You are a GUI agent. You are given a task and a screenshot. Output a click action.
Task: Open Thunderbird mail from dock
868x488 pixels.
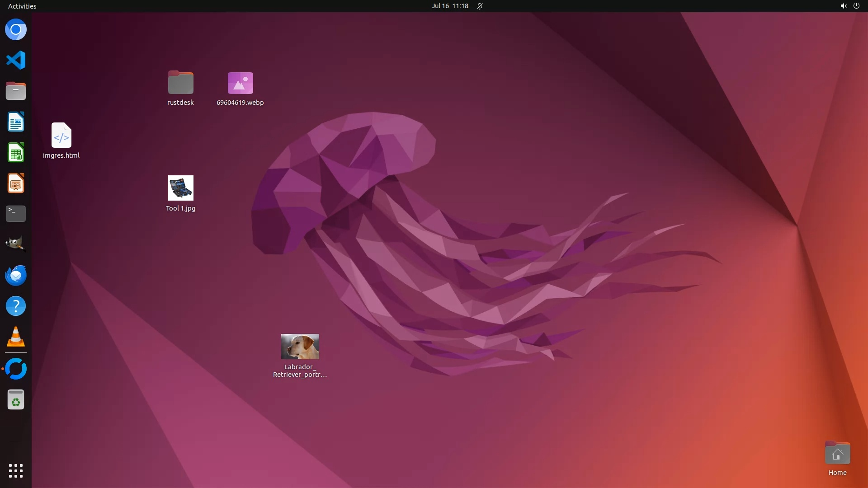pos(16,275)
